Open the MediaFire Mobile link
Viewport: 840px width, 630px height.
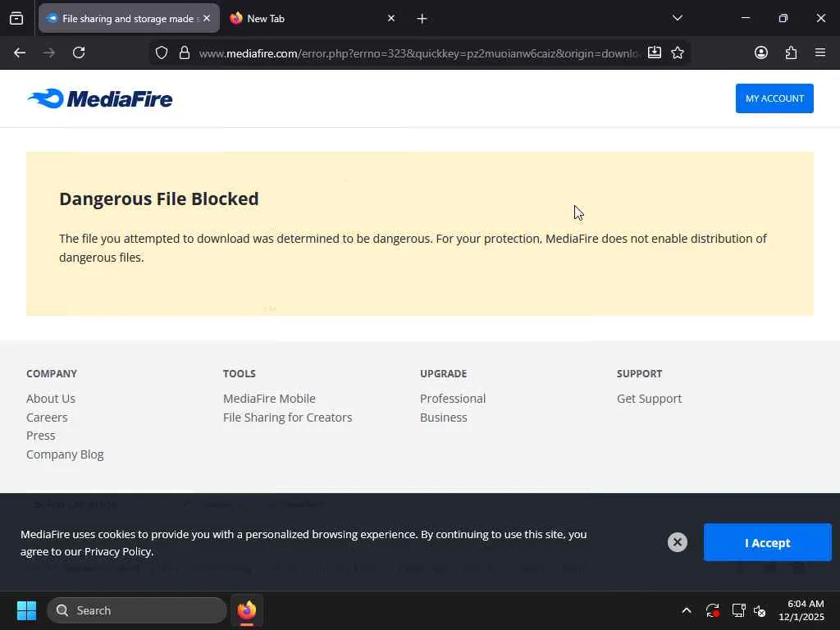pos(269,399)
